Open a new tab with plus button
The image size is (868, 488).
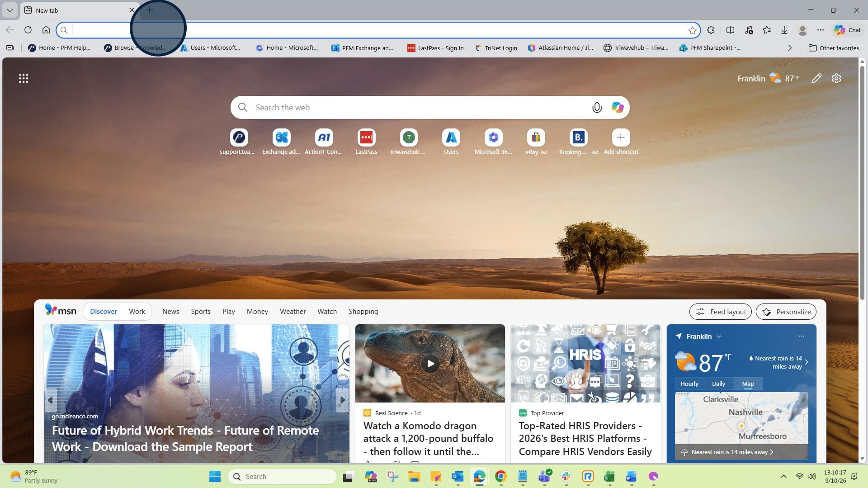click(x=150, y=10)
